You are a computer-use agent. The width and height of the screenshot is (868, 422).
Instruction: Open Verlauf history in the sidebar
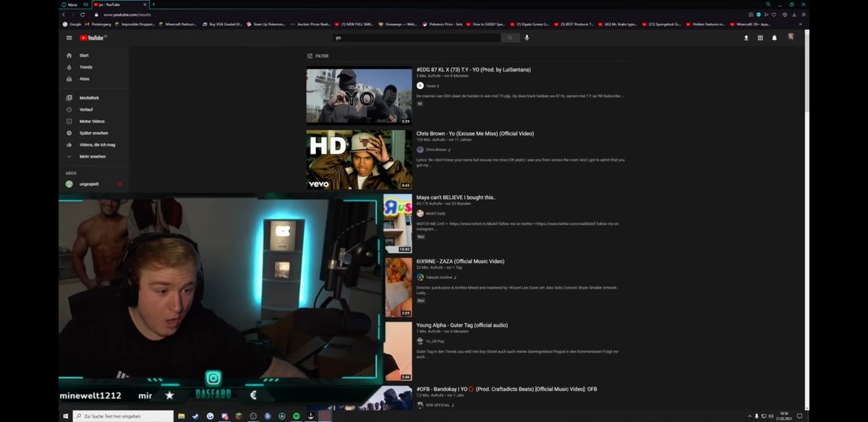[x=94, y=109]
